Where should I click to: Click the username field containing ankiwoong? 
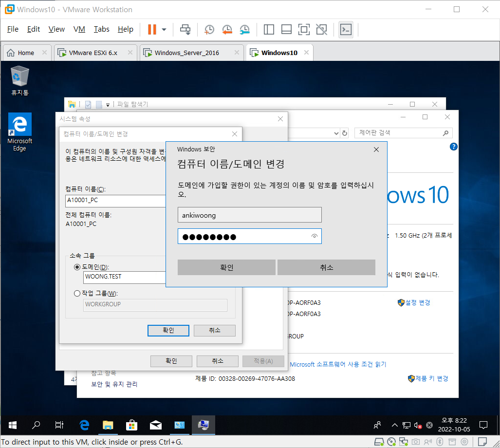pyautogui.click(x=249, y=215)
